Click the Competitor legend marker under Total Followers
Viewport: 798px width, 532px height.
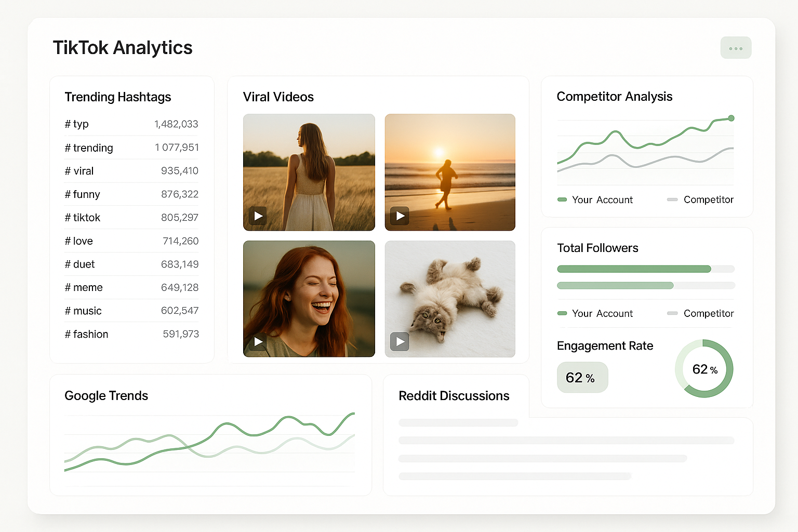tap(672, 313)
